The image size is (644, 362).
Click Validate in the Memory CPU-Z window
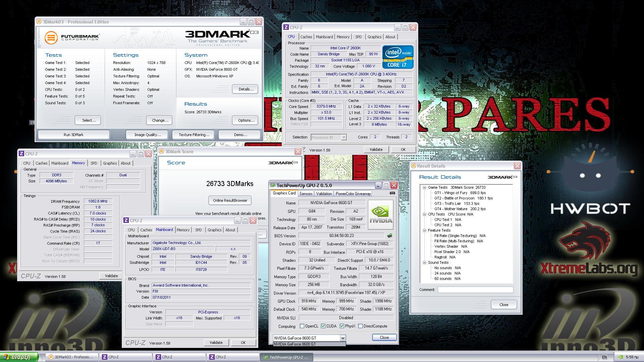pyautogui.click(x=111, y=276)
